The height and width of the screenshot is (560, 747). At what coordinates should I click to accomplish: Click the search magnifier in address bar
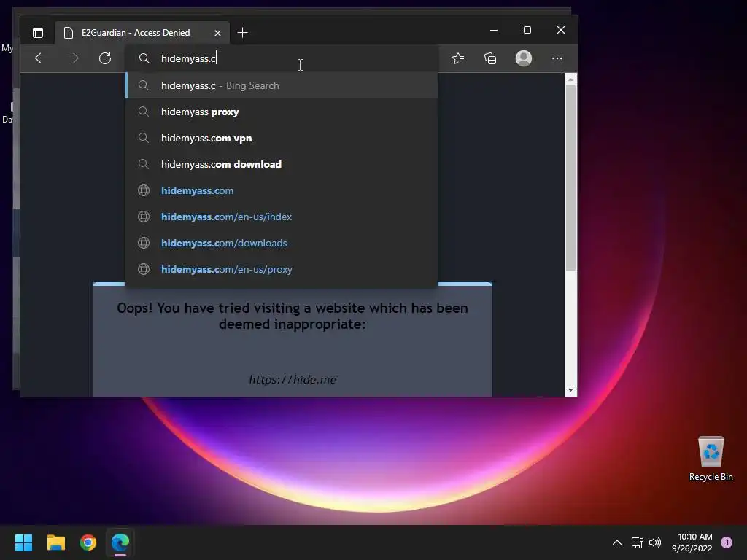(144, 58)
